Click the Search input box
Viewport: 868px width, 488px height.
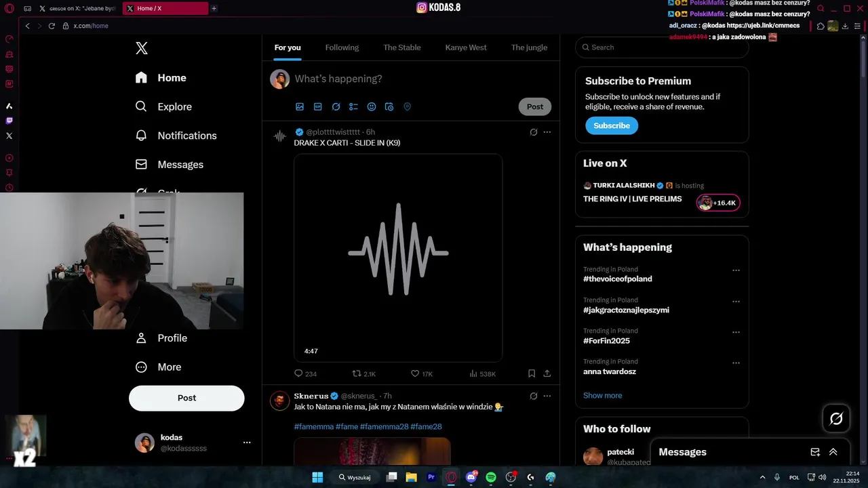click(x=662, y=47)
